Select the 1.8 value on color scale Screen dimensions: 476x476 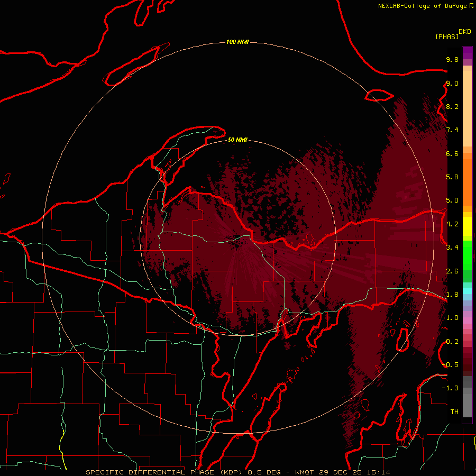(452, 295)
